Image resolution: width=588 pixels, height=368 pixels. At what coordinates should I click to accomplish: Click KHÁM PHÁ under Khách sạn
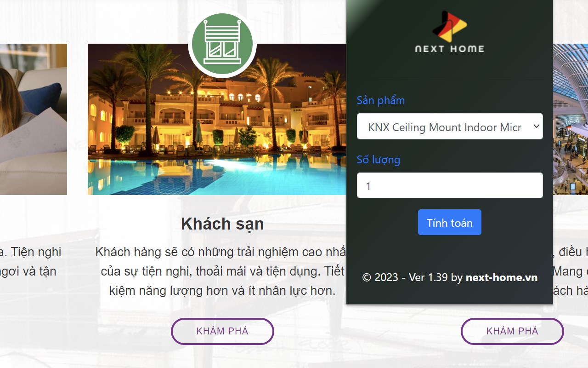point(222,331)
